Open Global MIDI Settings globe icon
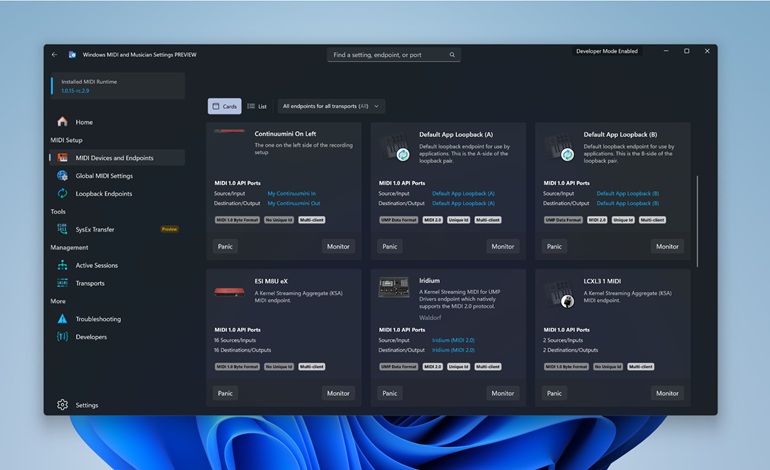Viewport: 770px width, 470px height. point(62,175)
